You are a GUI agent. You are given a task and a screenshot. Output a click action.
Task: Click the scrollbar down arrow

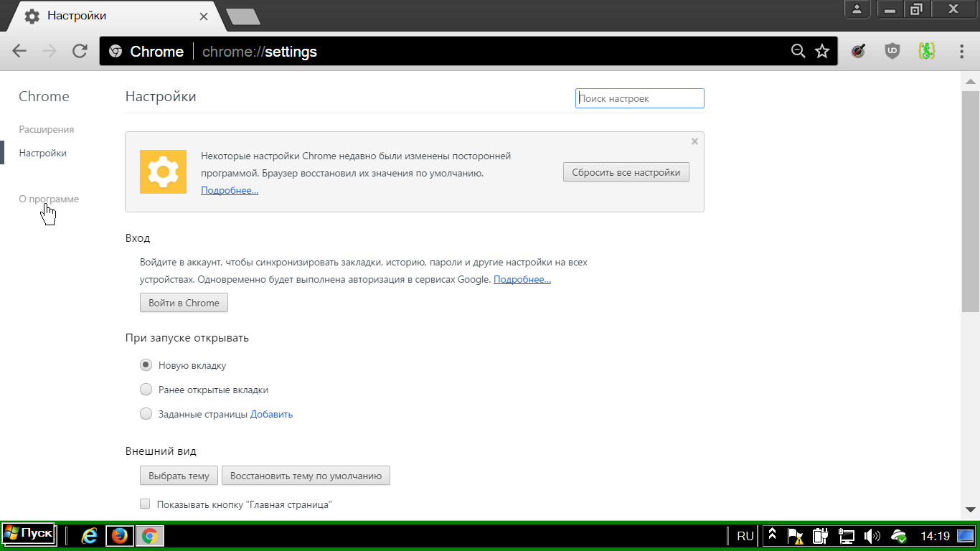[x=971, y=509]
